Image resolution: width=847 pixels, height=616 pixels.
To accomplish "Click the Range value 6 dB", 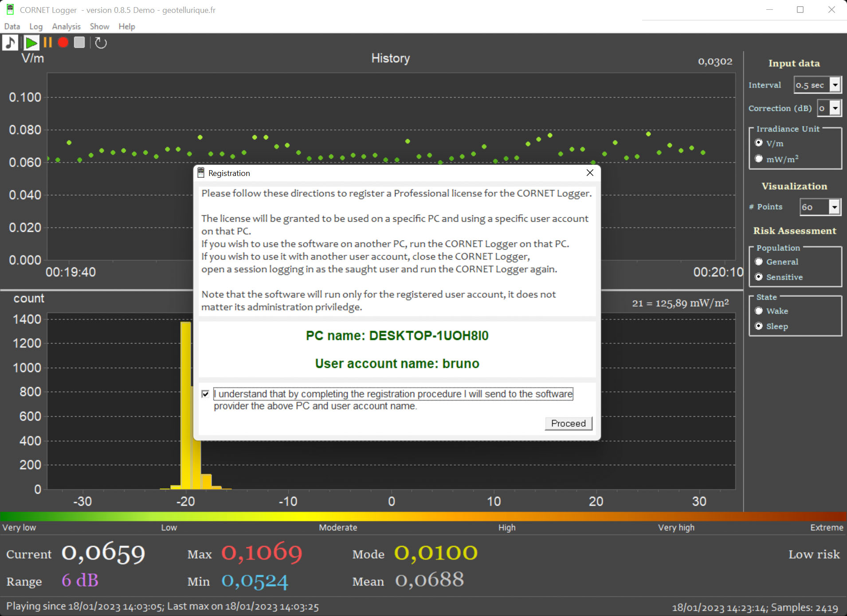I will coord(80,580).
